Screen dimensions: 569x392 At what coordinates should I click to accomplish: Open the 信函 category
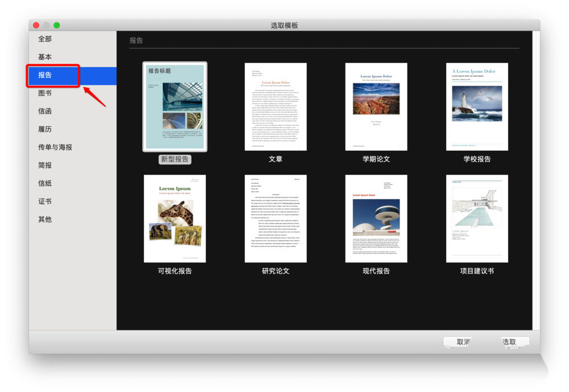point(45,112)
